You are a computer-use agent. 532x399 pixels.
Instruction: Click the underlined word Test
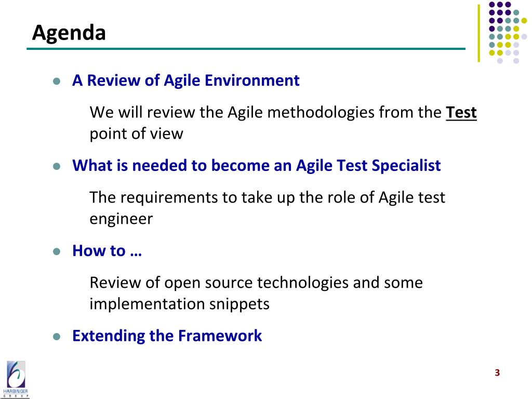click(461, 112)
